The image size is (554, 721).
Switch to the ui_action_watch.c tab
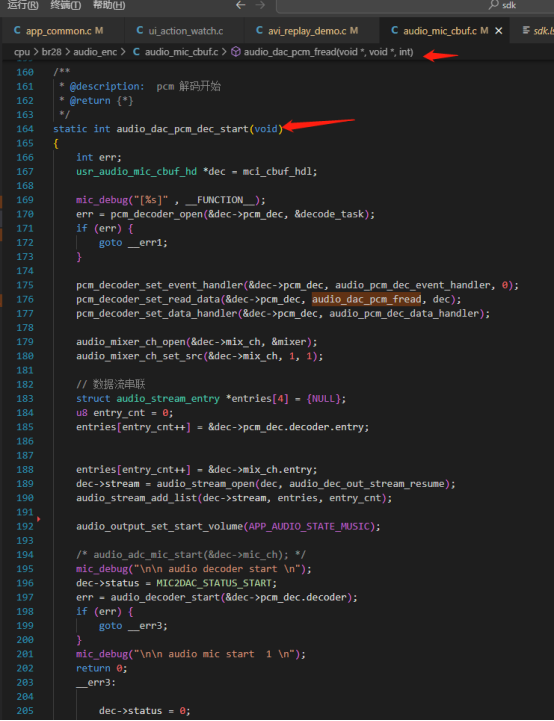(x=186, y=31)
